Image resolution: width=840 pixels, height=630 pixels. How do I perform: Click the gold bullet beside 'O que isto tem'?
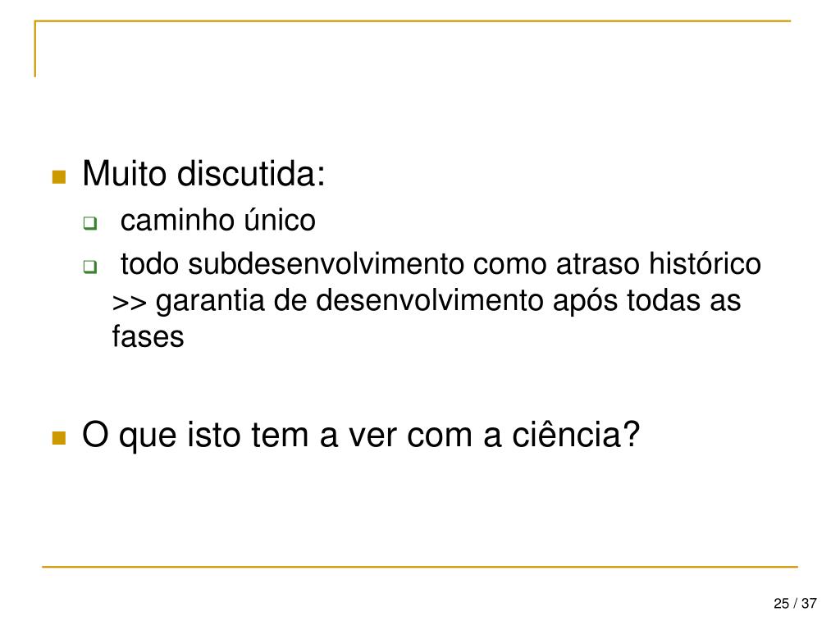pyautogui.click(x=59, y=438)
